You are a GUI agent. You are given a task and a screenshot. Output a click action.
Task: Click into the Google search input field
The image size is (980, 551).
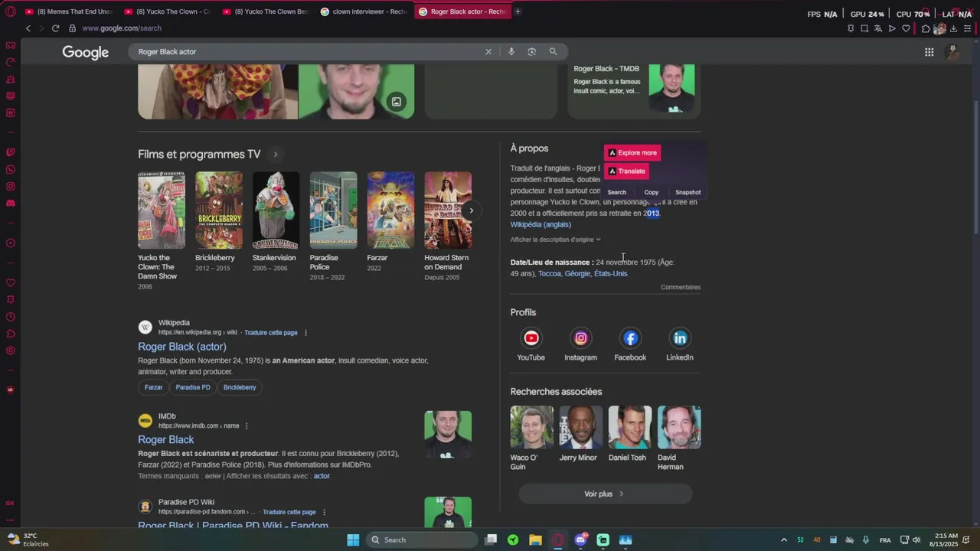click(x=306, y=51)
